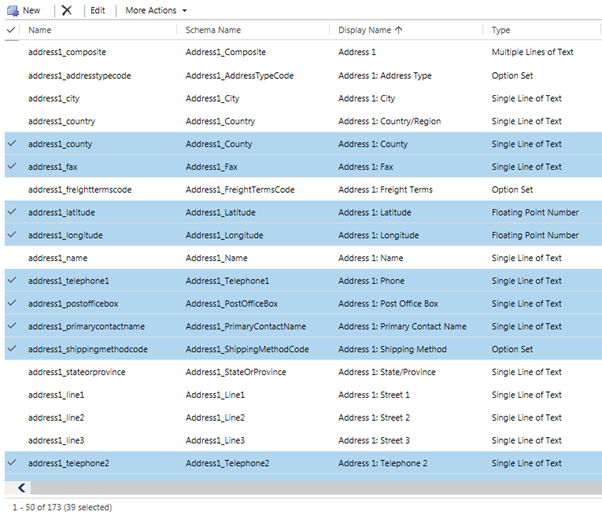Select the address1_composite row
The image size is (602, 515).
point(67,52)
